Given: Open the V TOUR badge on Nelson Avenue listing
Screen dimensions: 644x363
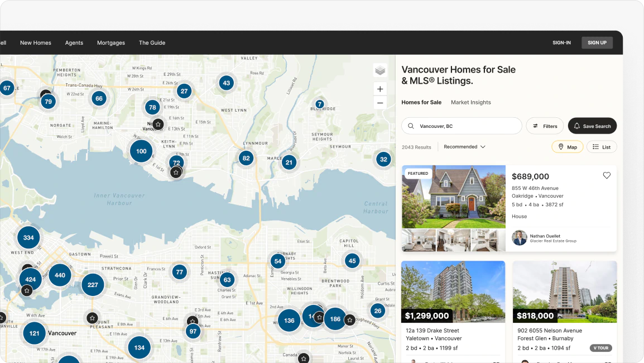Looking at the screenshot, I should (x=601, y=348).
